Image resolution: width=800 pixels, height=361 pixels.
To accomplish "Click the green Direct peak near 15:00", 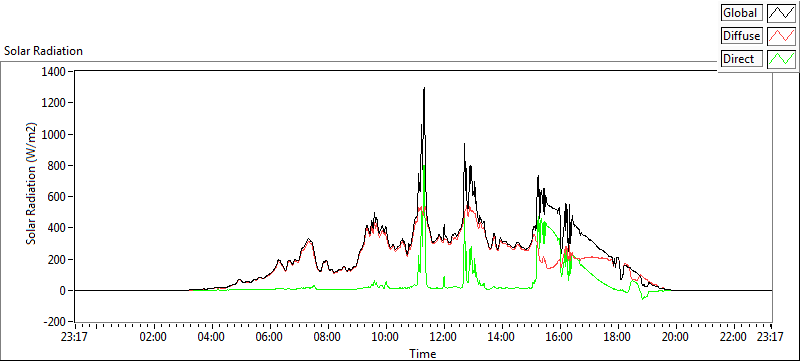I will [540, 219].
